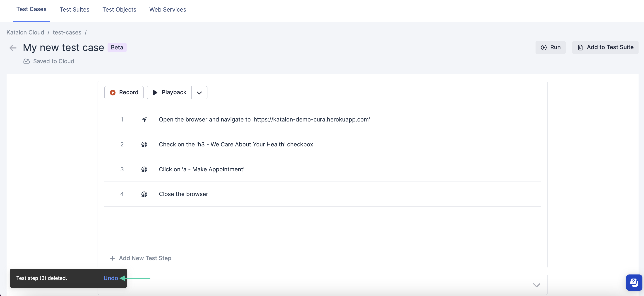Click the AI-assist icon on step 3
Screen dimensions: 644x296
pyautogui.click(x=144, y=169)
